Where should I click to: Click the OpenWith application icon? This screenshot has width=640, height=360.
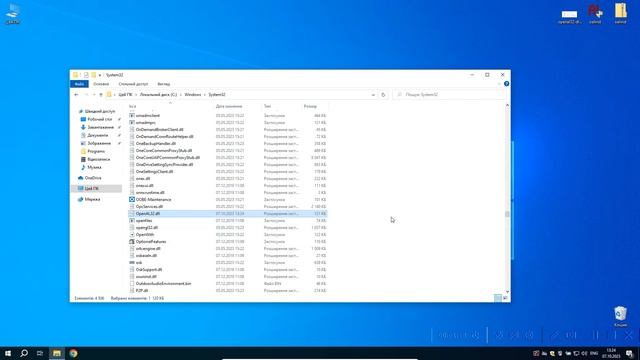[x=132, y=235]
